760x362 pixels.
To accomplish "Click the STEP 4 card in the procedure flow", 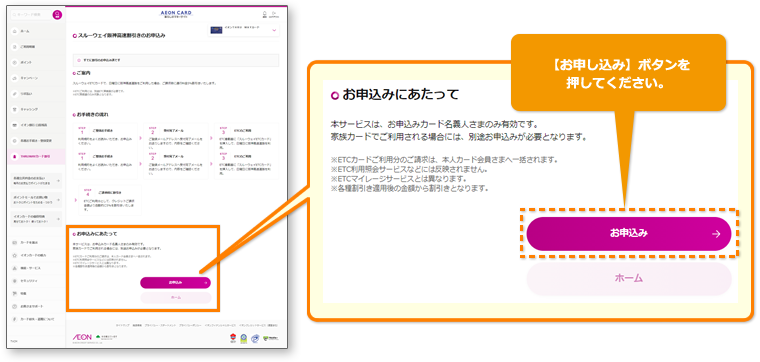I will [x=110, y=200].
